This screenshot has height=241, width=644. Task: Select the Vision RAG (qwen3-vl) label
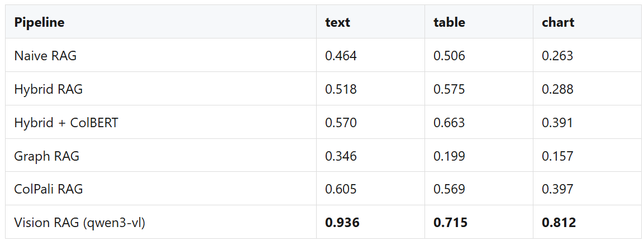pyautogui.click(x=80, y=223)
